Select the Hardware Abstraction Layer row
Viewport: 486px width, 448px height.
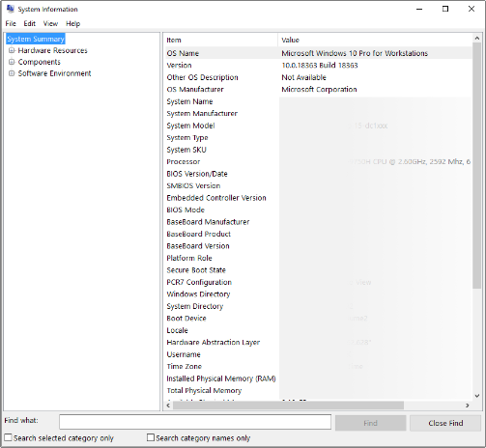[319, 343]
